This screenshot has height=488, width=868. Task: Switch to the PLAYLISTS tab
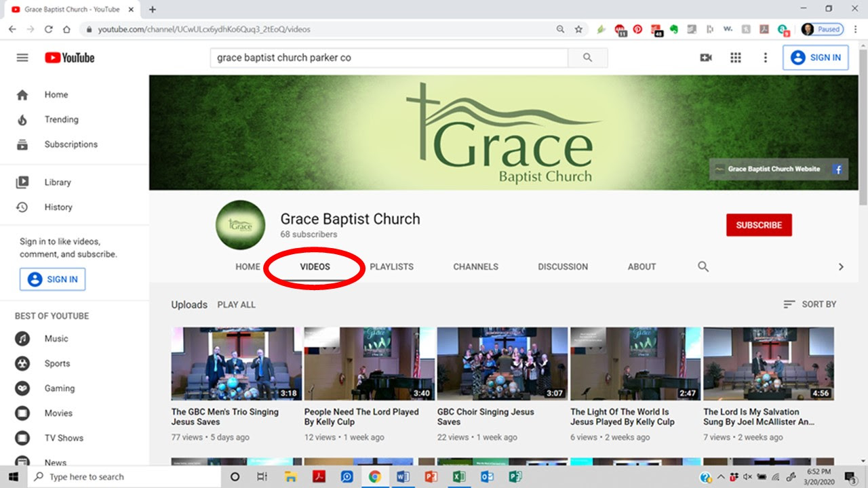coord(392,266)
